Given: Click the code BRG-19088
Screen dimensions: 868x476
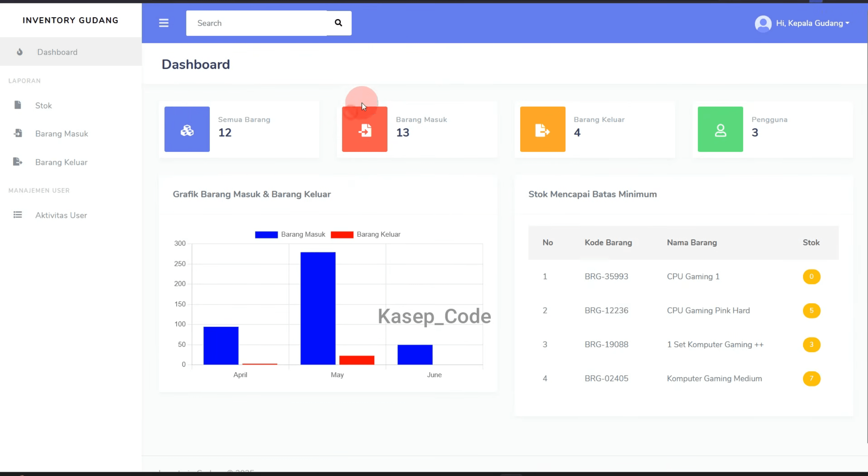Looking at the screenshot, I should tap(606, 344).
